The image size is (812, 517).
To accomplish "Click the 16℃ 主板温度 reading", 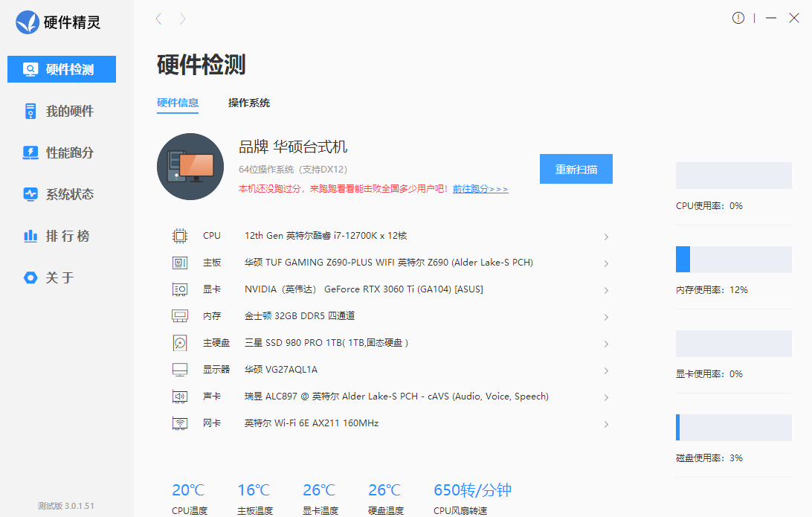I will click(254, 490).
